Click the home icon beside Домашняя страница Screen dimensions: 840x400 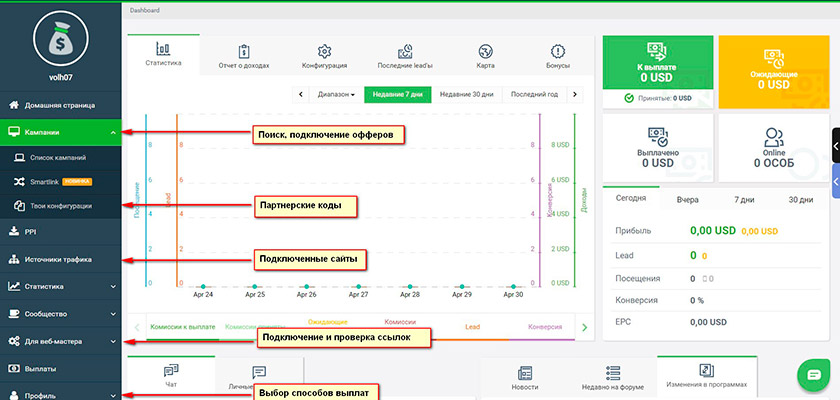14,105
